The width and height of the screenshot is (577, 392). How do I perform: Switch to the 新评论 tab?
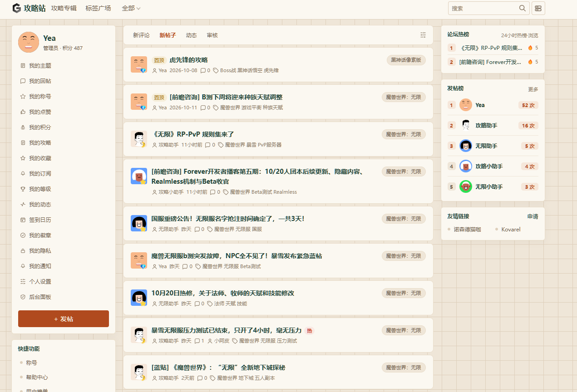(x=141, y=35)
